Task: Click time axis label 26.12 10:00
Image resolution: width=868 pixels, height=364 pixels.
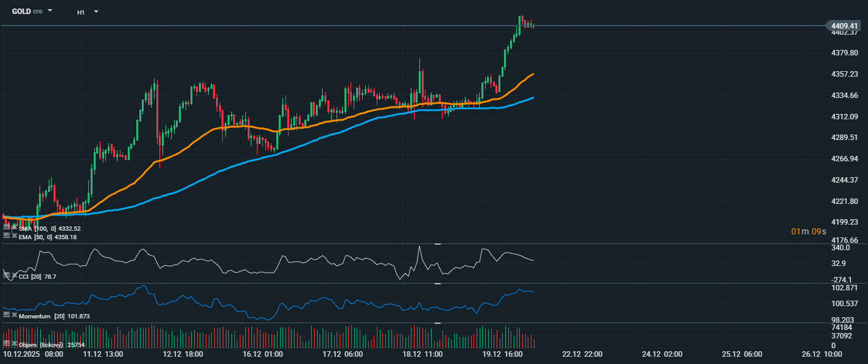Action: pyautogui.click(x=822, y=354)
